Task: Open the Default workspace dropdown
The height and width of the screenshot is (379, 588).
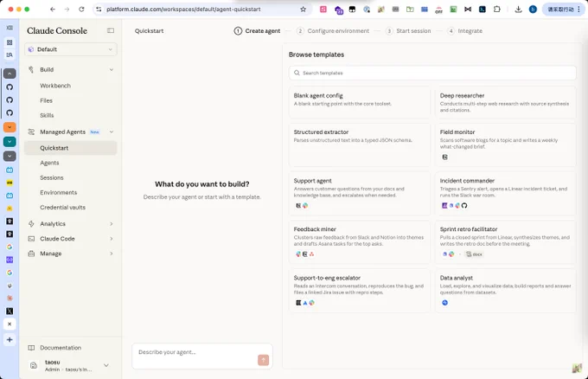Action: tap(71, 49)
